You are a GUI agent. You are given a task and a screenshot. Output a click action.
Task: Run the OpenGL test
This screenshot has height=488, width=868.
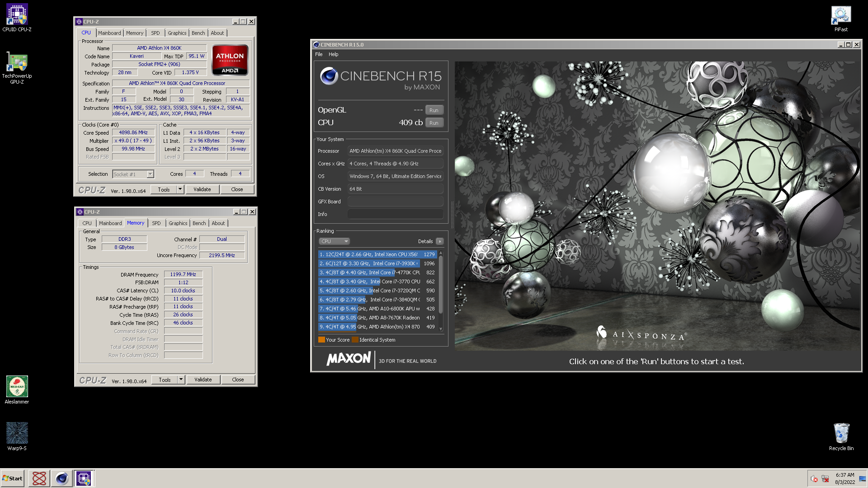(x=434, y=110)
